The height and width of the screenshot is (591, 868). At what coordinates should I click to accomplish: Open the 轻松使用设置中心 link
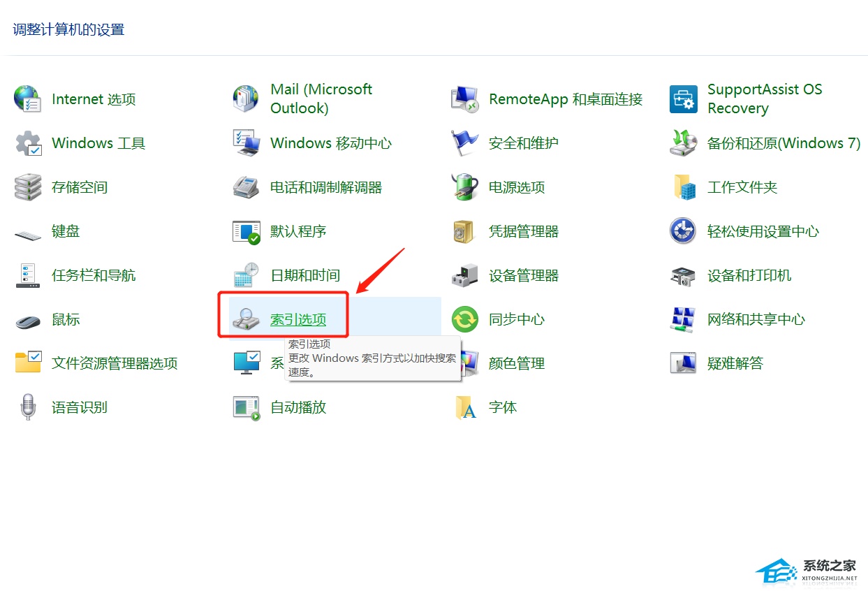(x=763, y=231)
